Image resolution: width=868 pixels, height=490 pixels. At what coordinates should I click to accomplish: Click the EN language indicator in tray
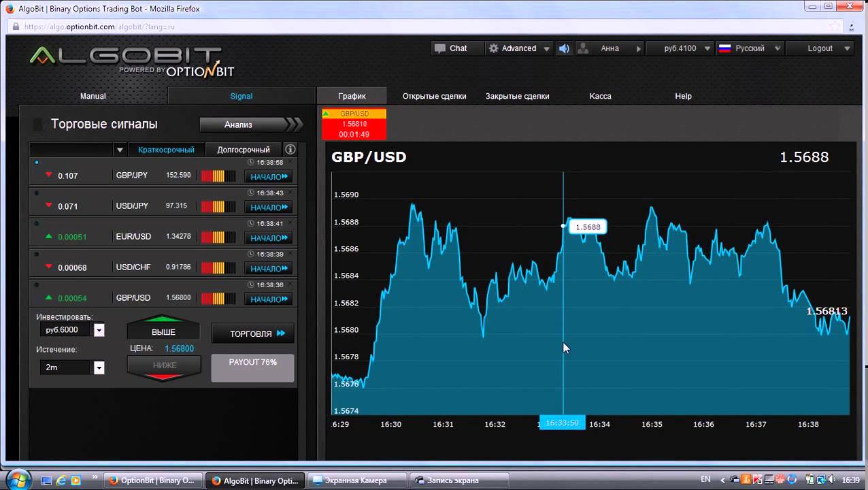coord(705,480)
